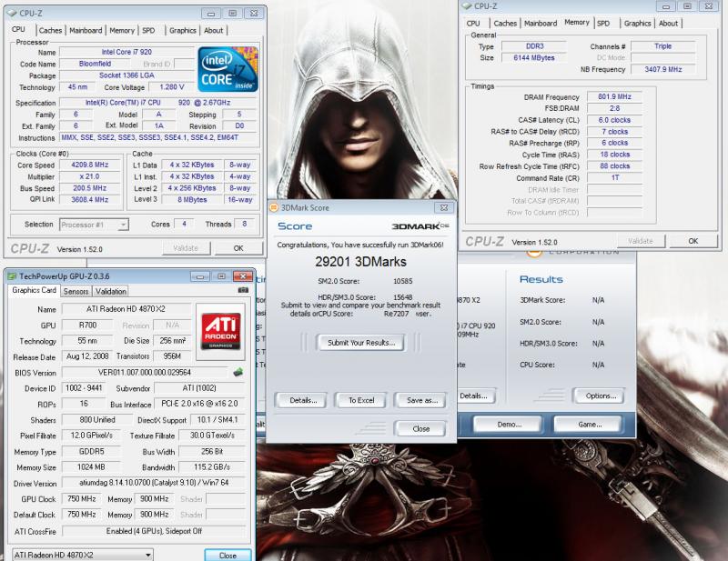
Task: Open the Validation tab in GPU-Z
Action: click(111, 291)
